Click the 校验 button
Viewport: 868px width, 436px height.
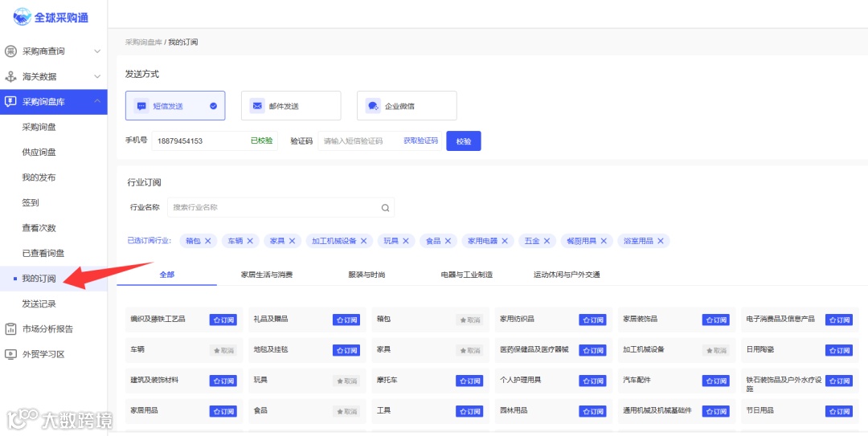(x=464, y=141)
